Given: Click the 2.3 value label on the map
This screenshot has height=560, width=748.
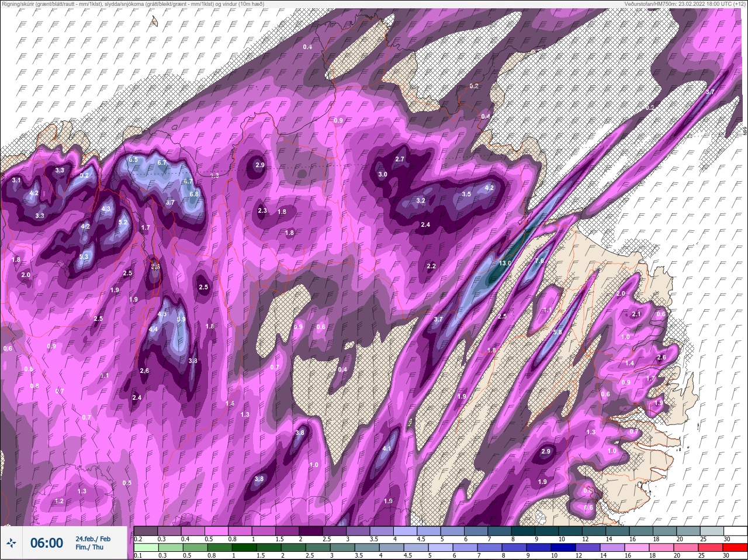Looking at the screenshot, I should [262, 210].
